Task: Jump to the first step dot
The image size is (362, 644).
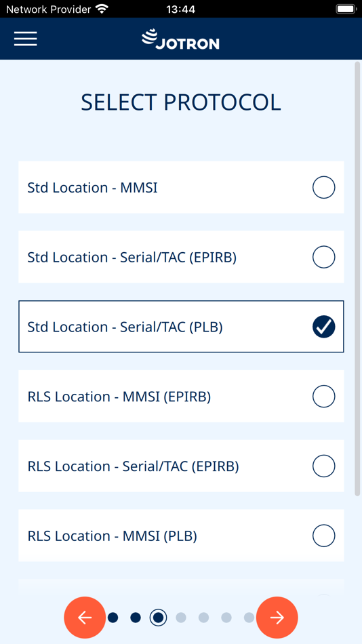Action: pyautogui.click(x=113, y=618)
